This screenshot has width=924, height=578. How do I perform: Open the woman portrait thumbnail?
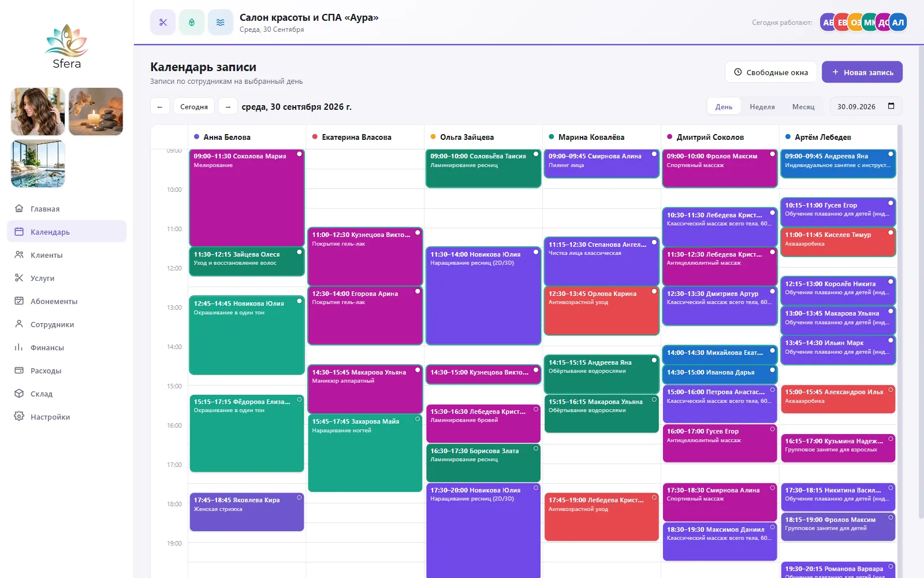[x=38, y=112]
